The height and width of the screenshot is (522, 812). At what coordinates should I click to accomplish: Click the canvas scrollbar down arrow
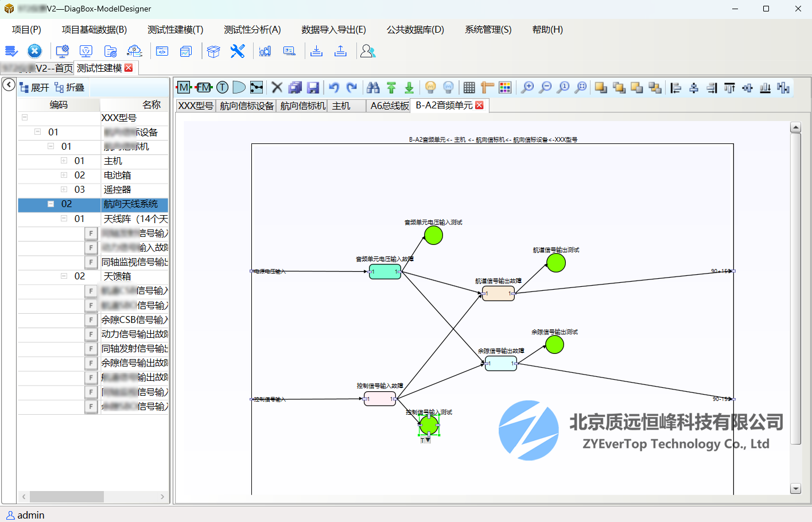pyautogui.click(x=795, y=489)
